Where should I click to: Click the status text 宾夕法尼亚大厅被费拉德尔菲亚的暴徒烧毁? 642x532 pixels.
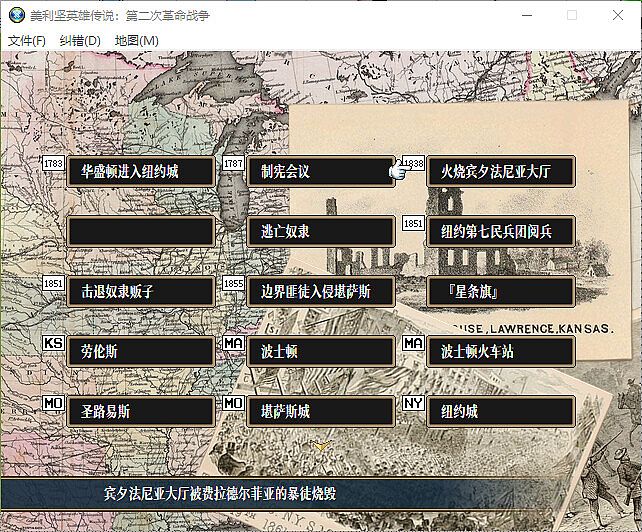220,494
